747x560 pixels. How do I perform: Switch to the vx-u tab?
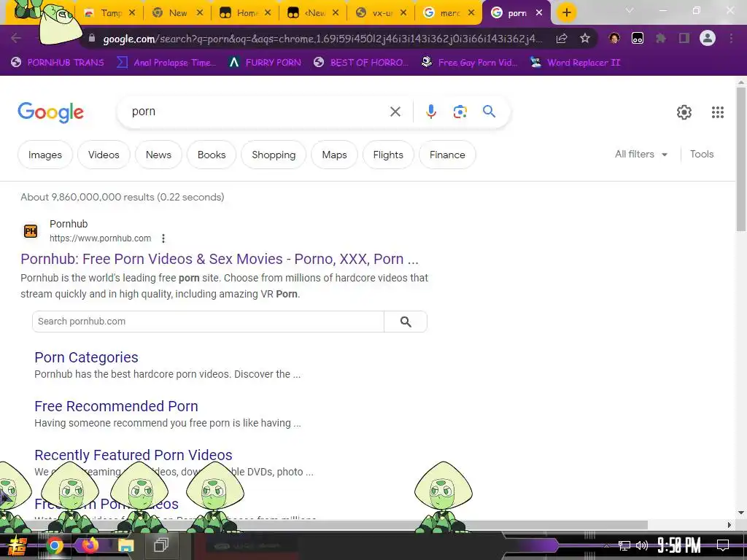381,13
